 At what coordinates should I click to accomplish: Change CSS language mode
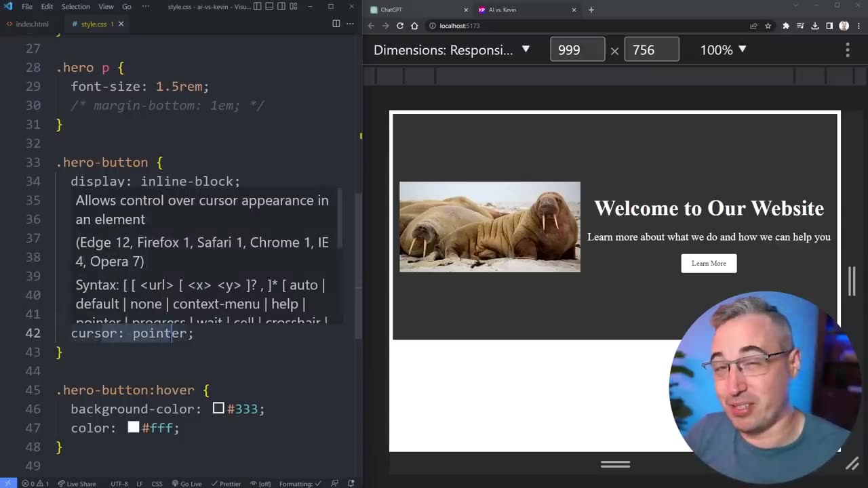click(x=157, y=483)
